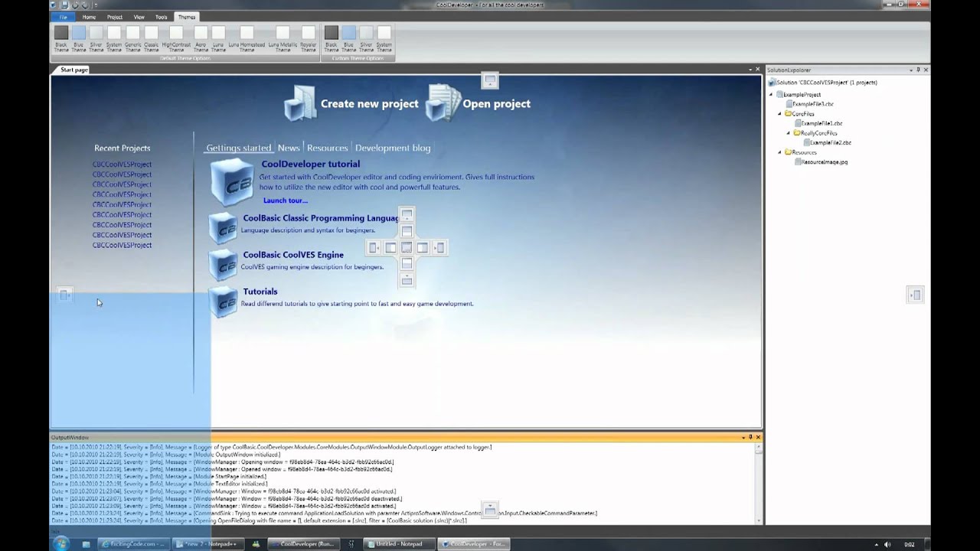Click the Tutorials cube icon

pos(223,301)
